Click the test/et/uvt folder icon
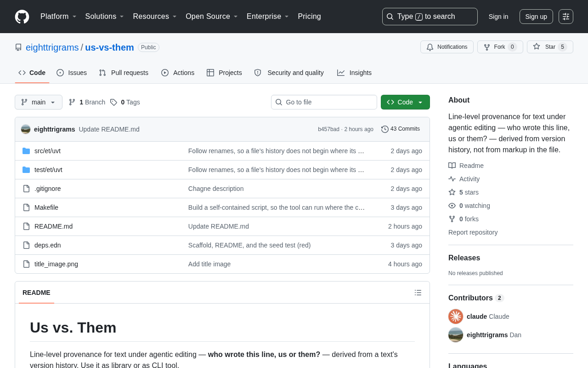588x368 pixels. pyautogui.click(x=26, y=170)
